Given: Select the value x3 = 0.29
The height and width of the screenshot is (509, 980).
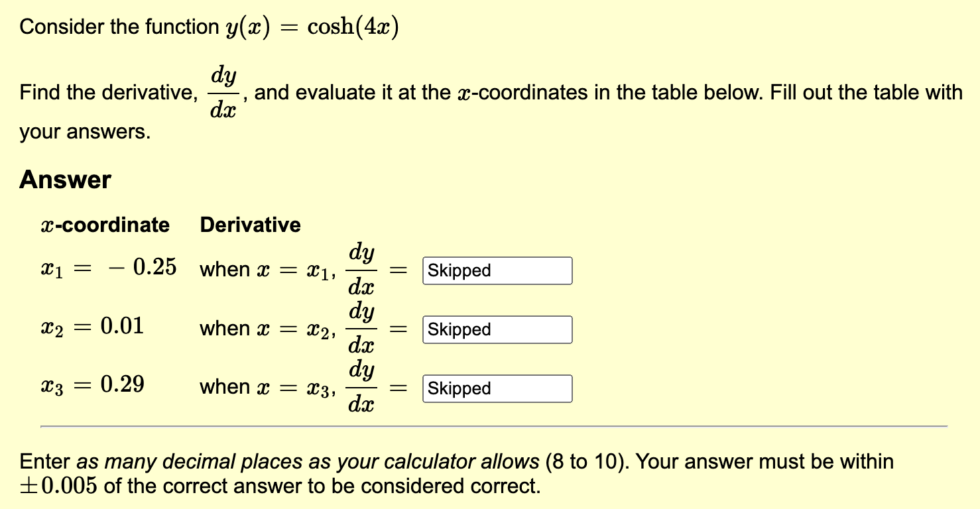Looking at the screenshot, I should pos(92,384).
